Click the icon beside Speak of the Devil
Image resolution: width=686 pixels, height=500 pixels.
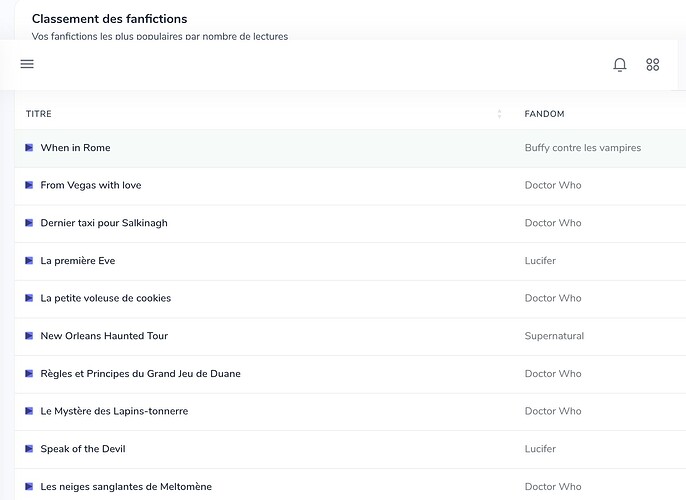(x=29, y=449)
